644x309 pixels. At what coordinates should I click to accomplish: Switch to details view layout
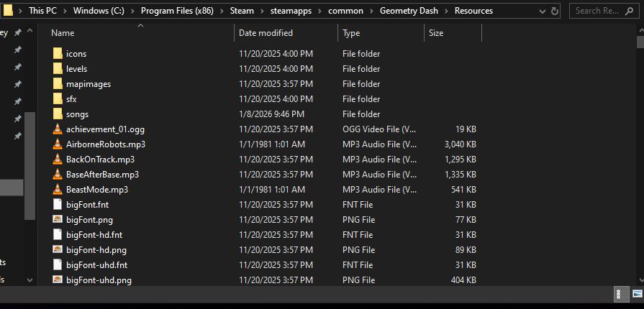pos(619,294)
